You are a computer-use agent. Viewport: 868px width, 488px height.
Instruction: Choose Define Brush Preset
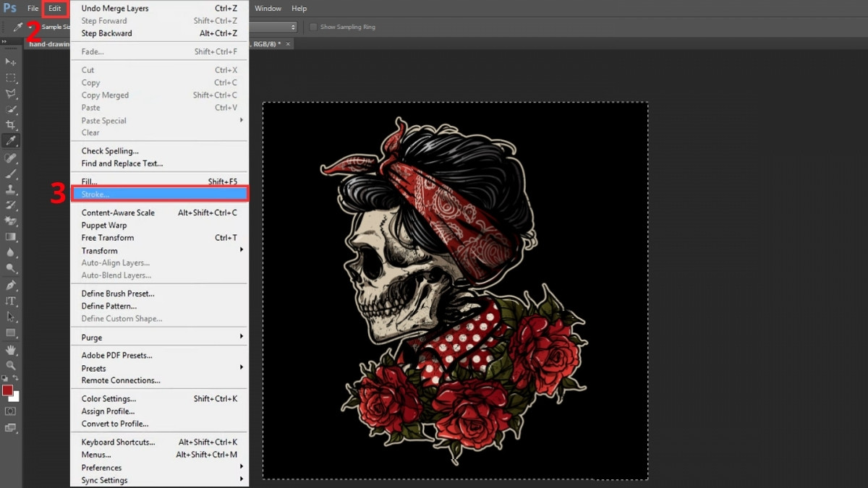point(159,294)
